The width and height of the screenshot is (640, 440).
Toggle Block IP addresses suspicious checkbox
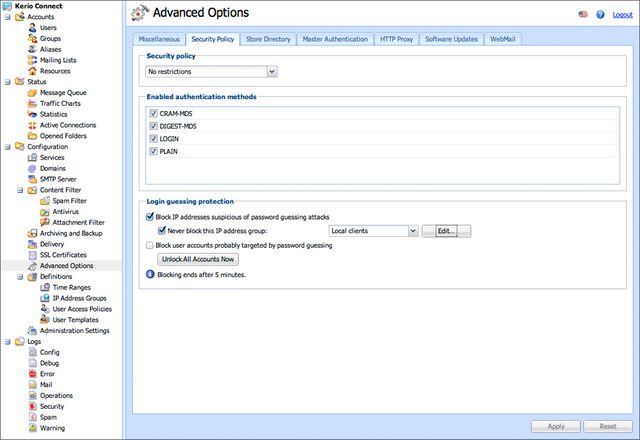[150, 217]
